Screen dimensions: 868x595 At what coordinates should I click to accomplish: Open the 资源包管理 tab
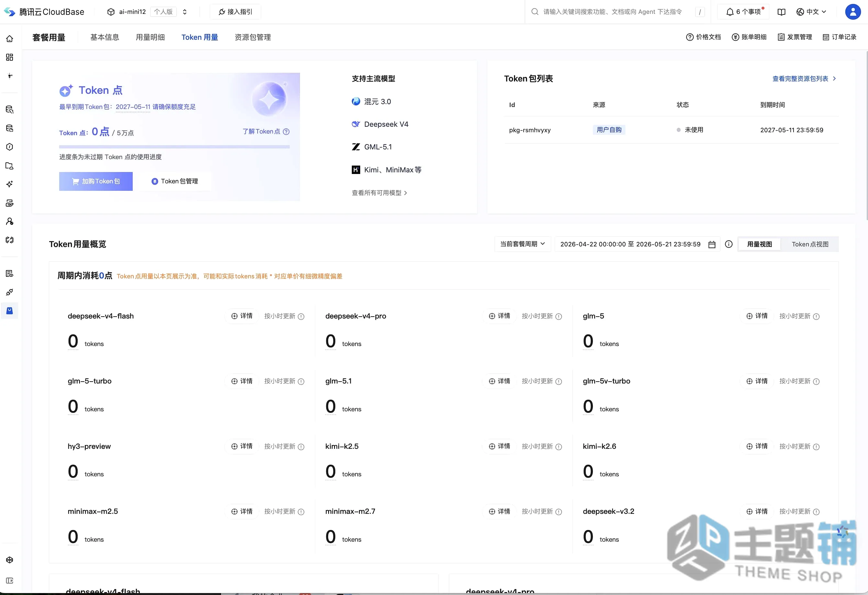click(253, 37)
